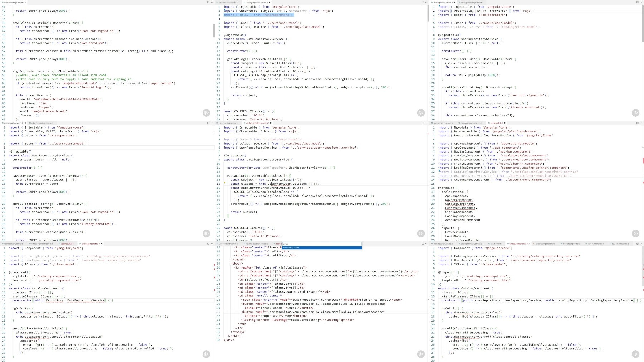Viewport: 644px width, 362px height.
Task: Click the 'ReactiveFormsModule,' imports entry
Action: (463, 240)
